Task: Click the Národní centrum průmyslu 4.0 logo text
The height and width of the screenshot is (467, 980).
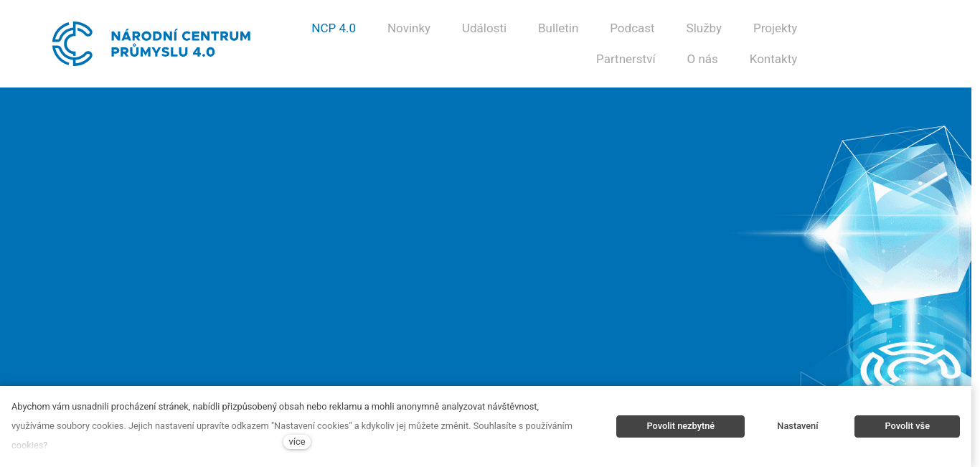Action: [180, 44]
